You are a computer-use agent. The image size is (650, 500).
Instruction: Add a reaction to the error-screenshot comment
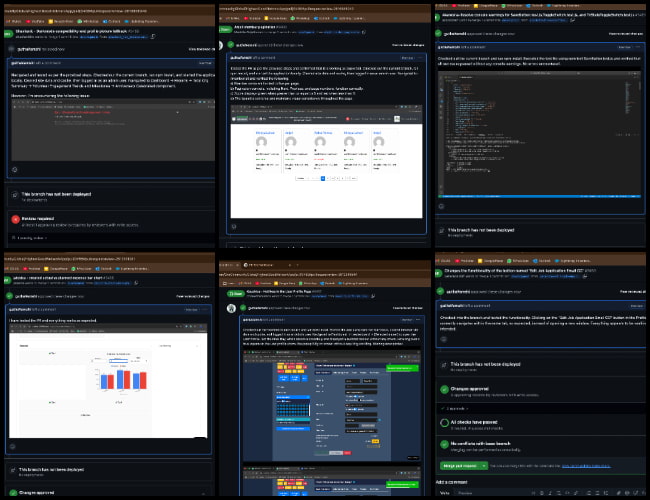click(15, 170)
